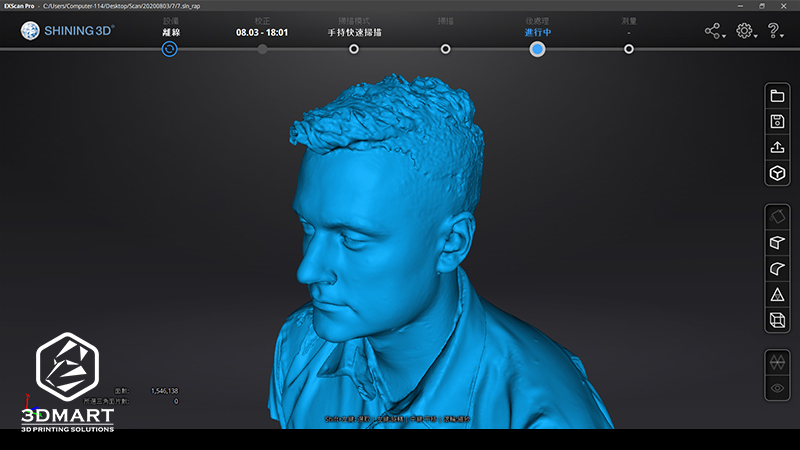Go to the 掃描模式 scan mode step
Image resolution: width=800 pixels, height=450 pixels.
(354, 49)
